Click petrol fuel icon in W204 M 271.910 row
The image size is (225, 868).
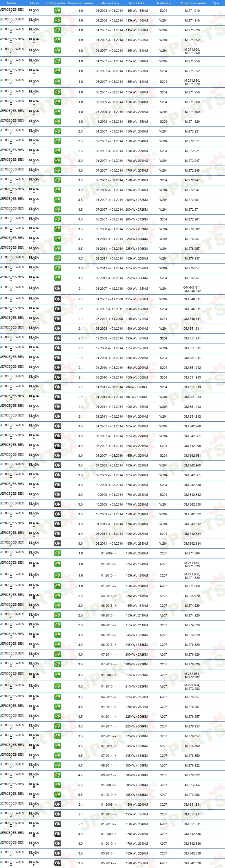[58, 21]
